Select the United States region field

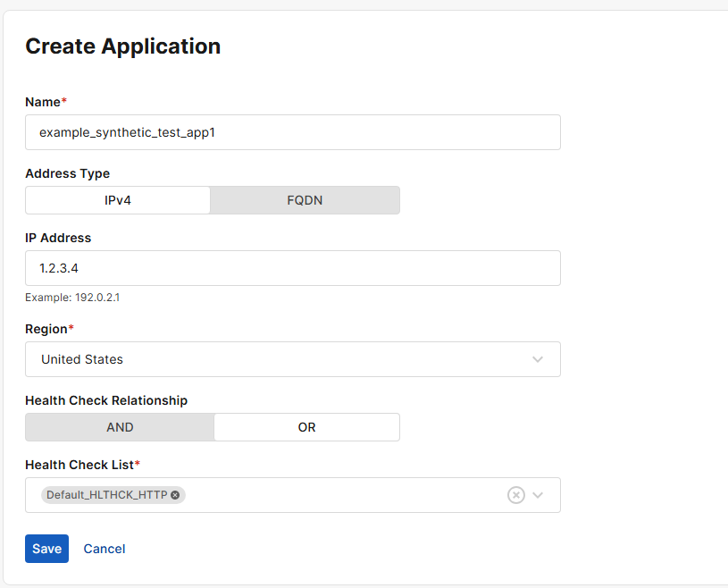click(268, 359)
